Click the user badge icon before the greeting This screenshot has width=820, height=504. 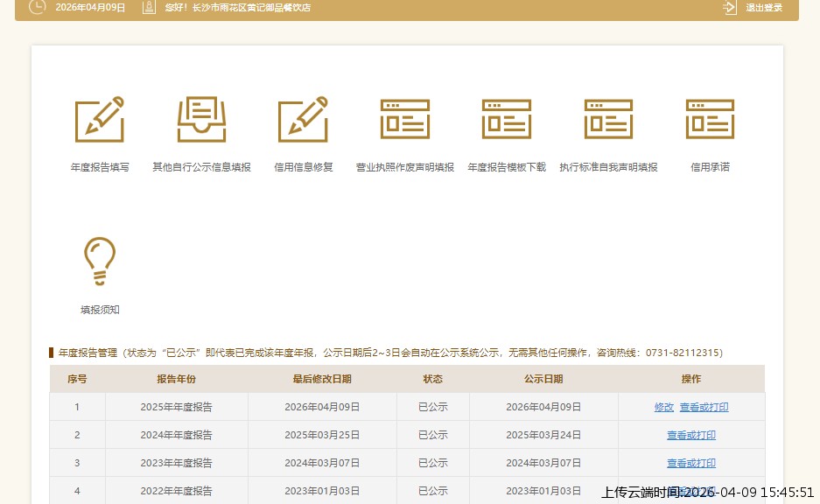(149, 7)
